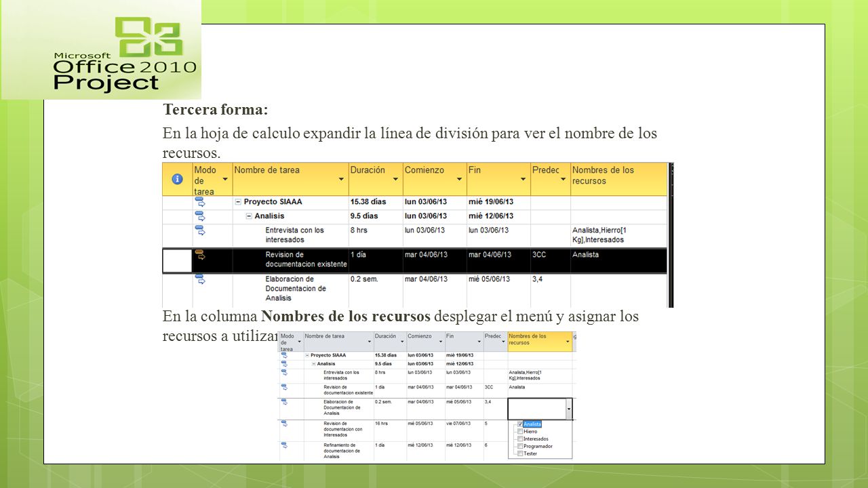
Task: Check the Tester resource checkbox
Action: coord(520,453)
